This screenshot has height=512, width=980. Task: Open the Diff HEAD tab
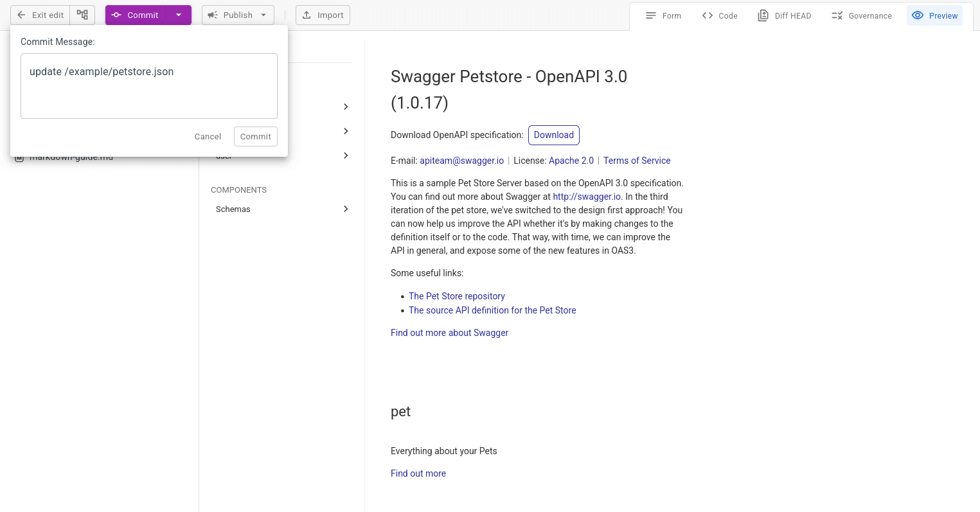pyautogui.click(x=784, y=15)
